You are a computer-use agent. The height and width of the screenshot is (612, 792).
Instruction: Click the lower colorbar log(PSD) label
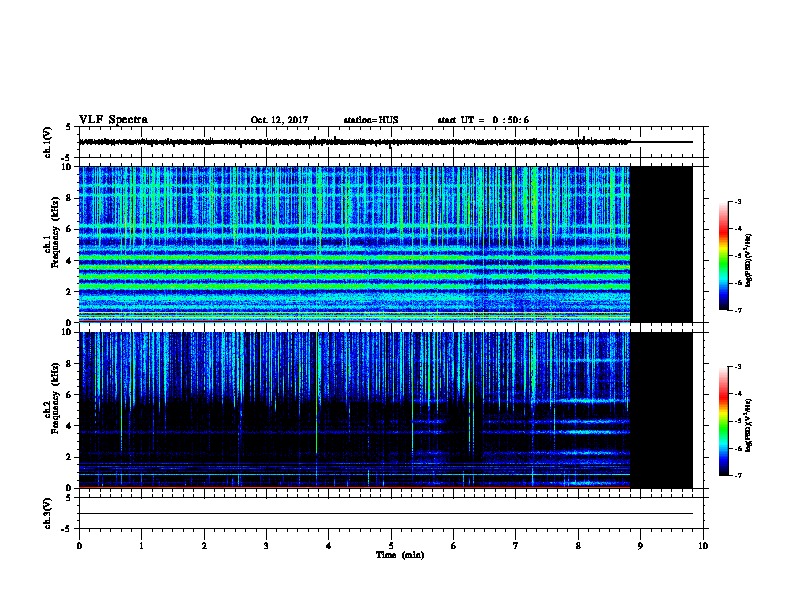pos(748,426)
